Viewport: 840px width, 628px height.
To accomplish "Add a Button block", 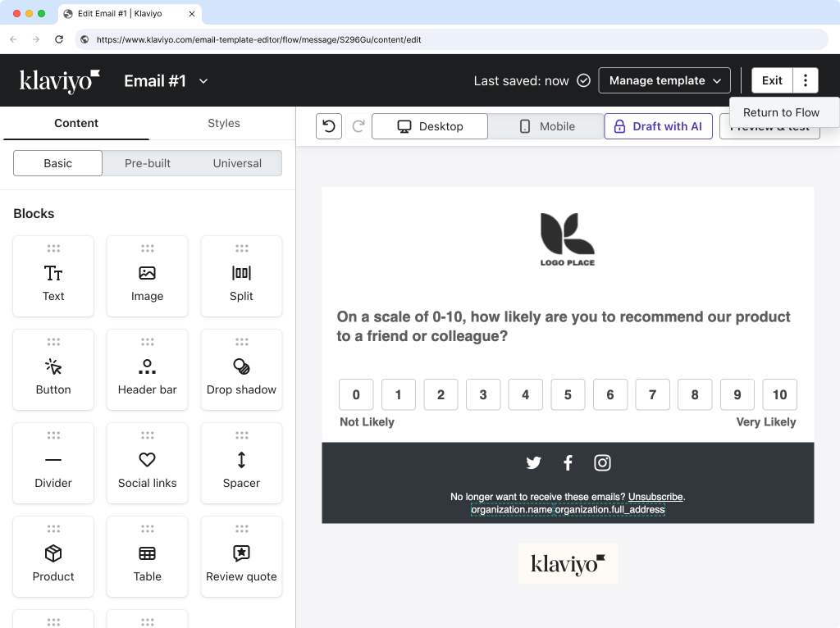I will (x=53, y=370).
